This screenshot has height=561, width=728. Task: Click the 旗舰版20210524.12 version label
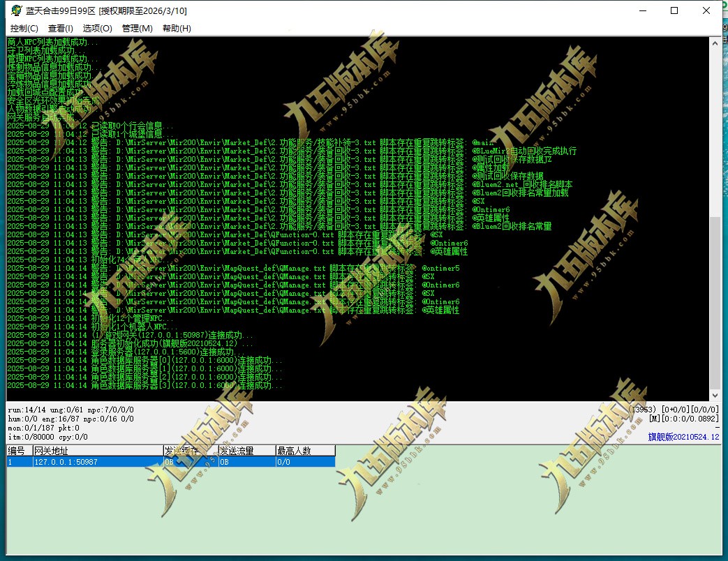coord(683,437)
